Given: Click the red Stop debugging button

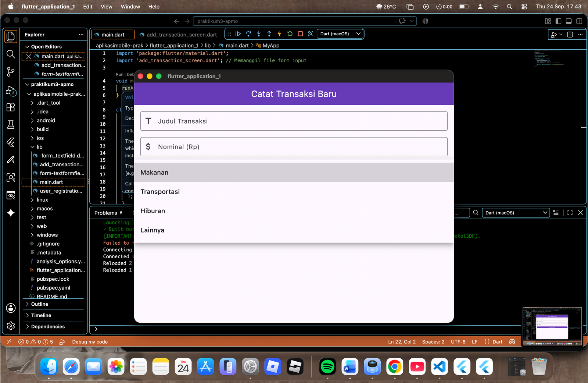Looking at the screenshot, I should [300, 34].
